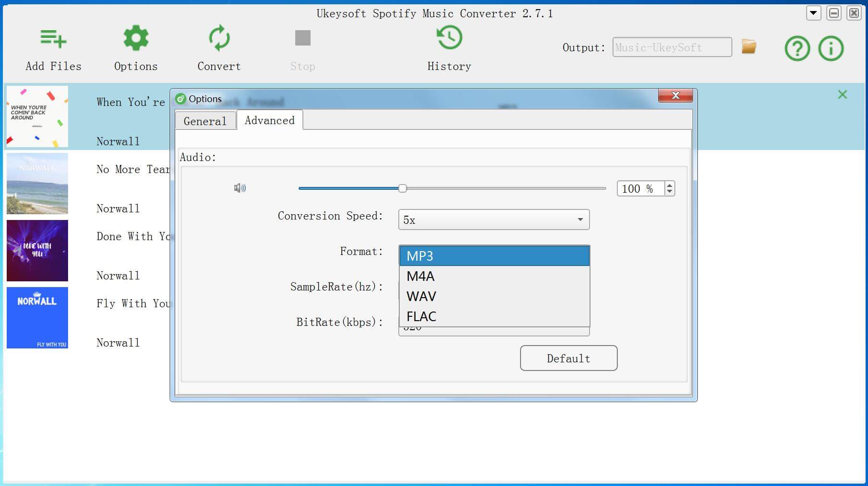Open help question mark icon
868x486 pixels.
pyautogui.click(x=798, y=48)
